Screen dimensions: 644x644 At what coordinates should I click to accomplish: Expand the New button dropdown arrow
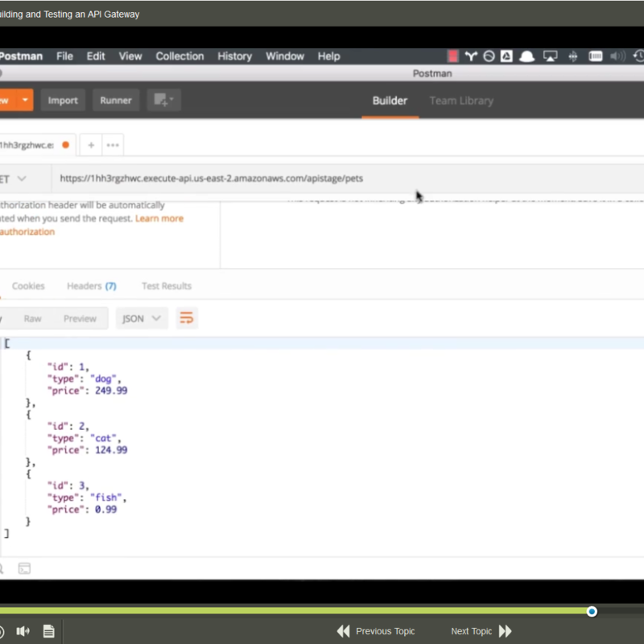click(25, 100)
